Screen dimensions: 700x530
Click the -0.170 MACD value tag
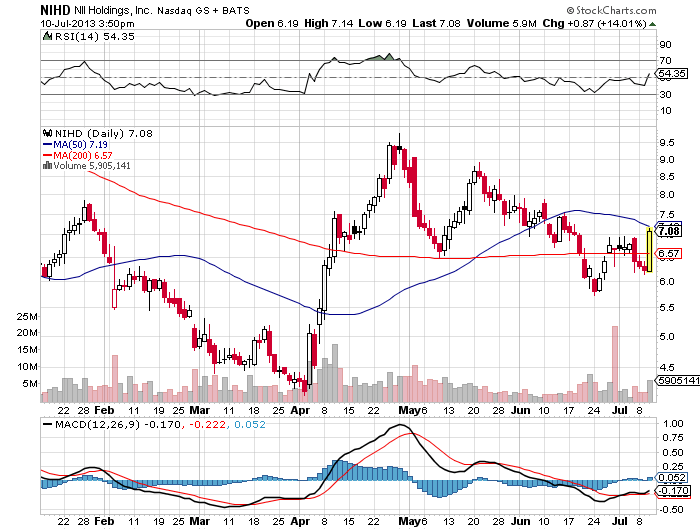tap(672, 492)
